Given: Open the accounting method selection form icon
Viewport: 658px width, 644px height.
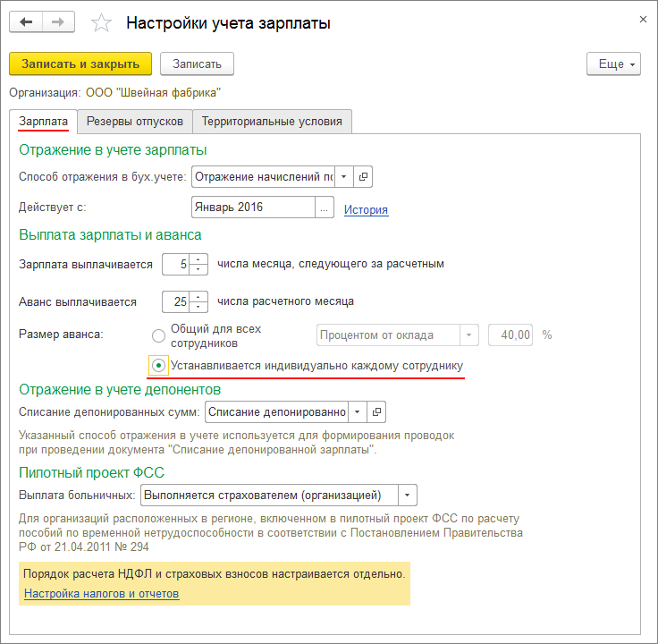Looking at the screenshot, I should (363, 177).
